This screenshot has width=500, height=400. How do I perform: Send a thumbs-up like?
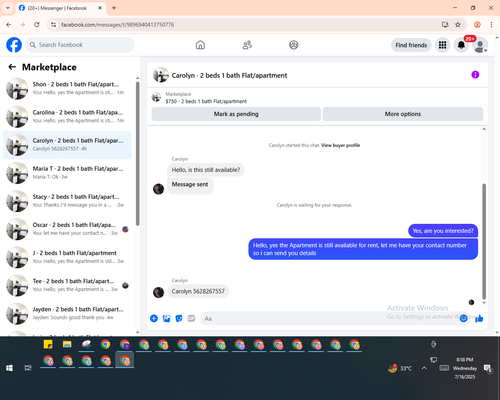click(x=479, y=318)
